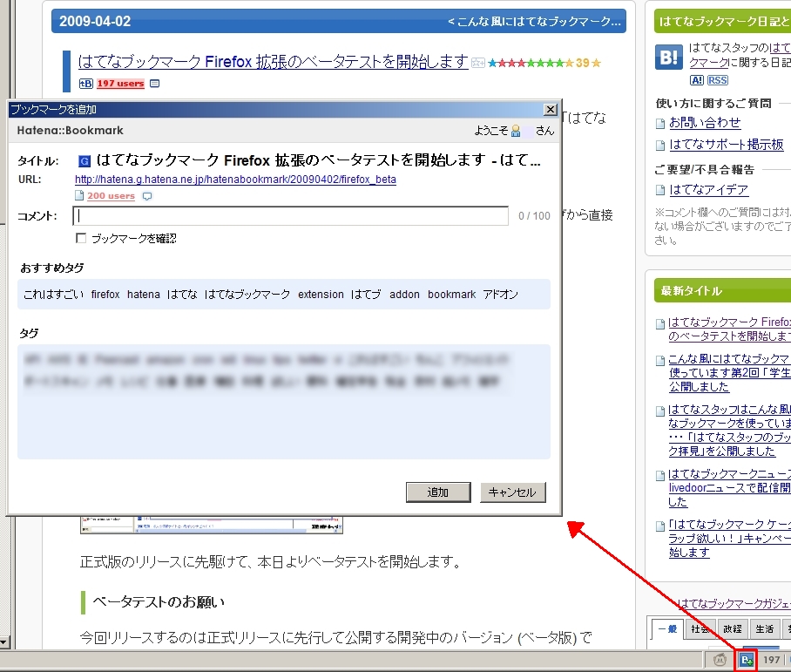The height and width of the screenshot is (672, 791).
Task: Click the Hatena Bookmark add icon in status bar
Action: tap(746, 660)
